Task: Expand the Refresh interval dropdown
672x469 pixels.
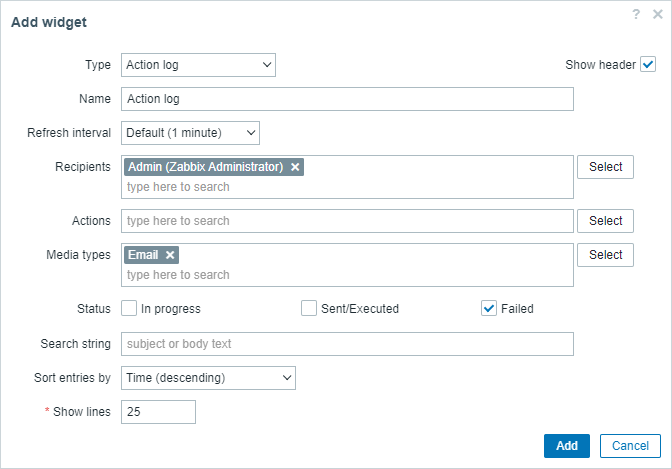Action: [x=190, y=133]
